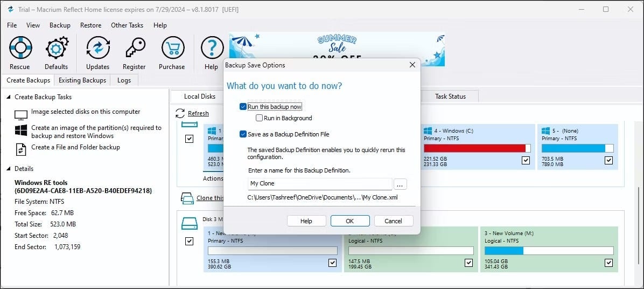Click the Backup Definition name field My Clone
Viewport: 644px width, 289px height.
click(320, 184)
